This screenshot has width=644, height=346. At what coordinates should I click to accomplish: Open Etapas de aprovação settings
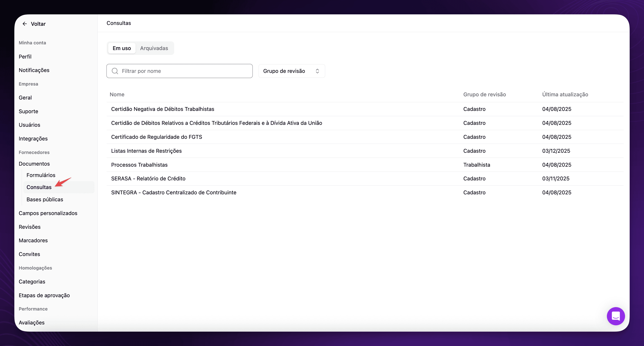(x=44, y=295)
